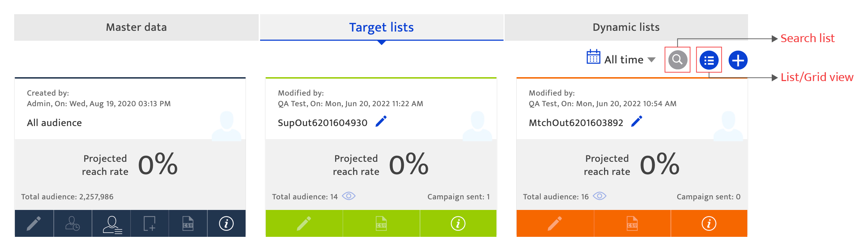Select the Target lists tab

pyautogui.click(x=381, y=27)
